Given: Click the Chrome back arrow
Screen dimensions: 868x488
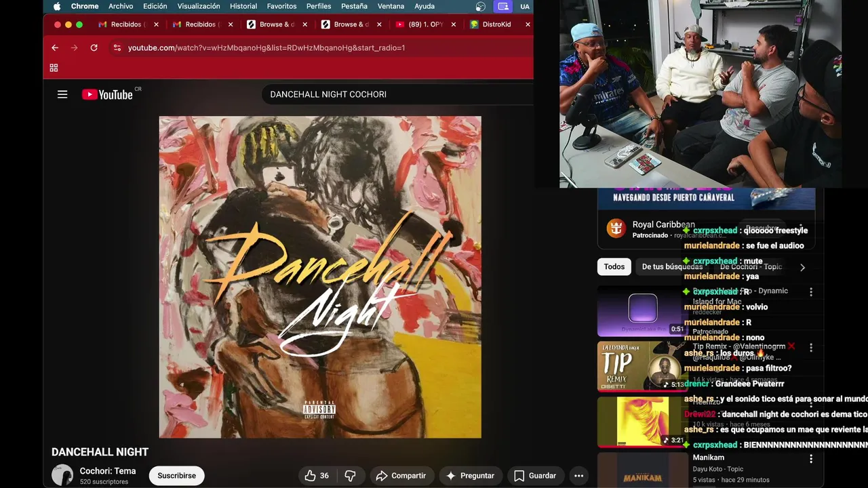Looking at the screenshot, I should point(55,47).
